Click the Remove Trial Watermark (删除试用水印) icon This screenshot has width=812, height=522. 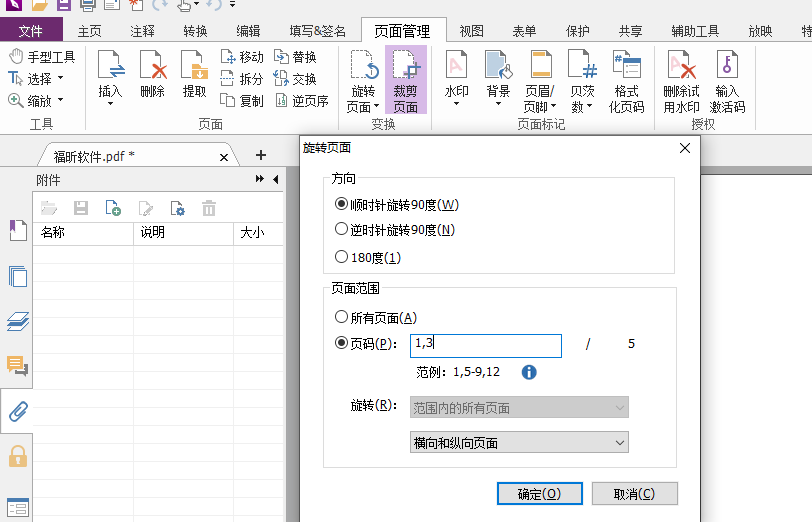coord(682,66)
